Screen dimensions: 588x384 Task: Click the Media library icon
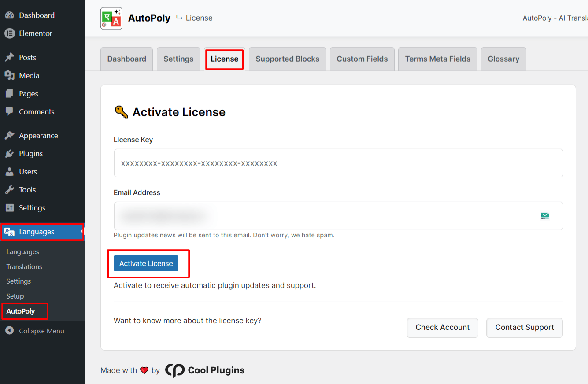[x=9, y=76]
